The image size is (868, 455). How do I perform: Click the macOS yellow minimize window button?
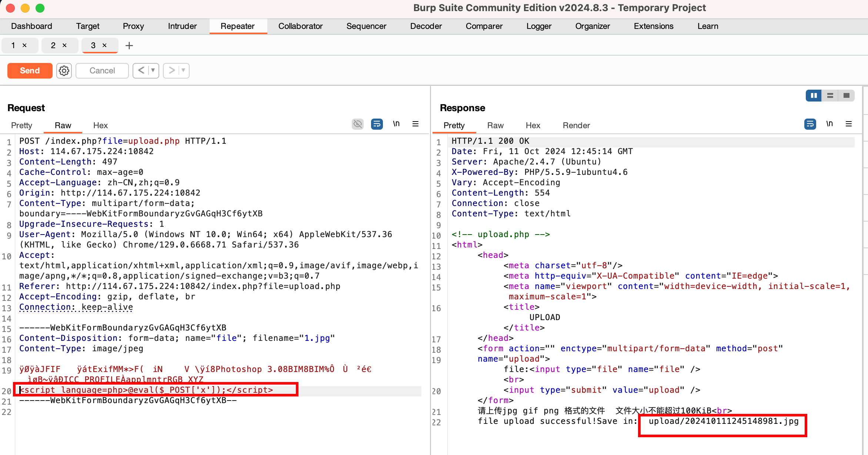pos(25,8)
